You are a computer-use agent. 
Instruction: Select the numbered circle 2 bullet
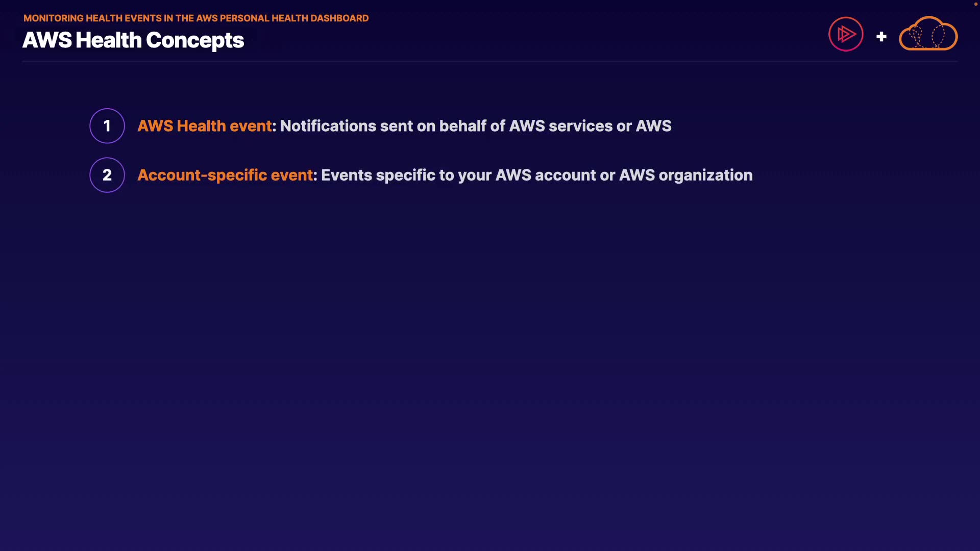[x=107, y=175]
